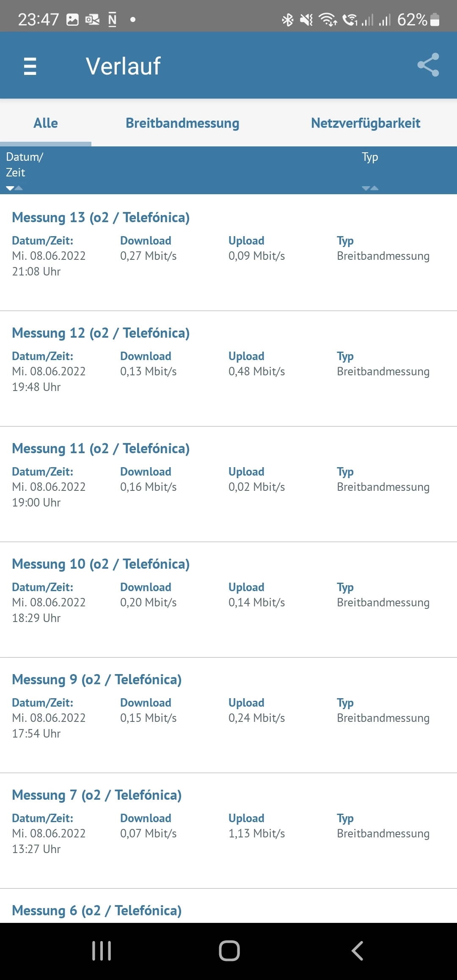
Task: Sort list by Typ column arrows
Action: coord(370,188)
